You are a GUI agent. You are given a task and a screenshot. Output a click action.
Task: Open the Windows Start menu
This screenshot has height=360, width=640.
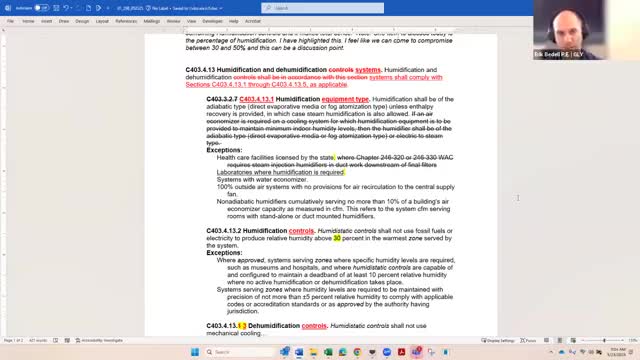tap(195, 352)
